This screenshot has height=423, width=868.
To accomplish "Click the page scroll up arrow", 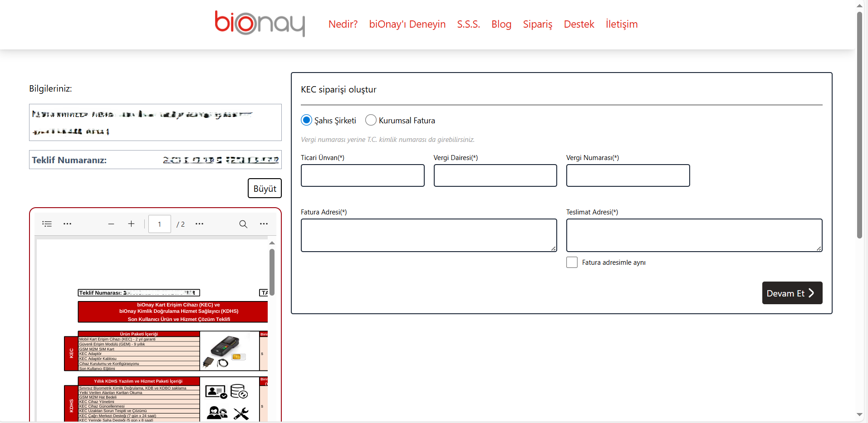I will (859, 6).
